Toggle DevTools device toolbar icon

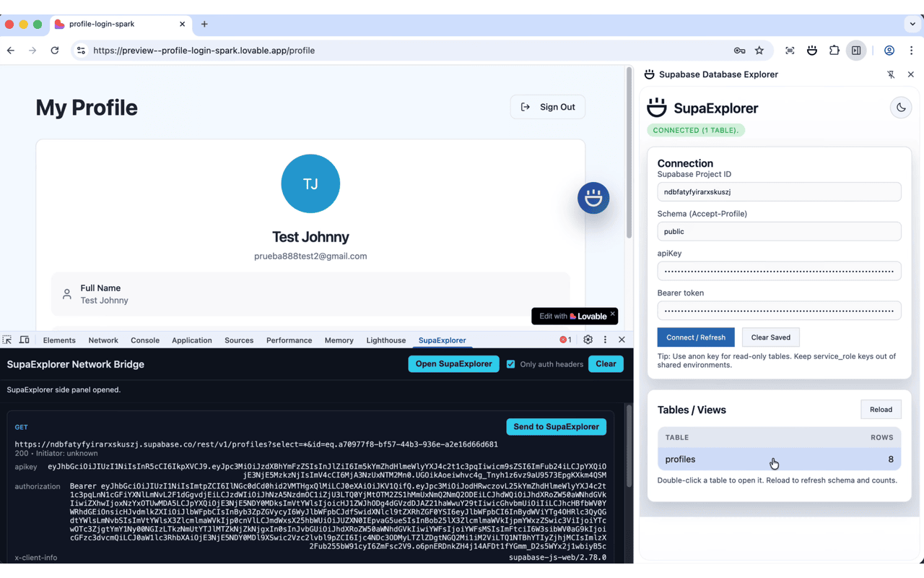point(25,340)
